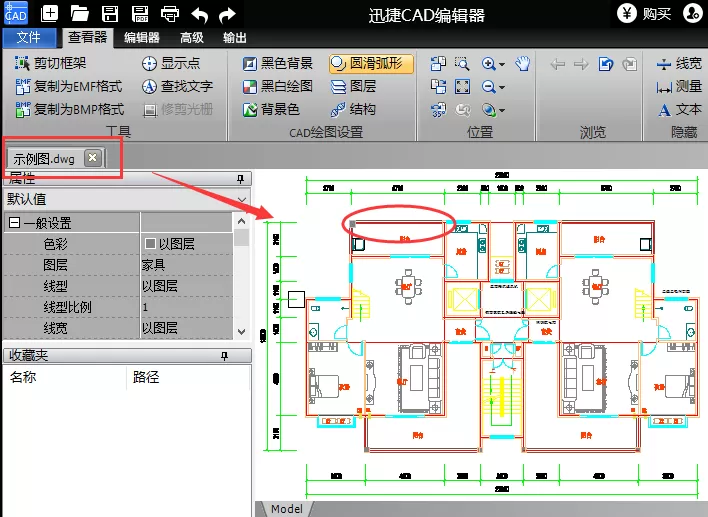Click the second-row layout icon in 位置 group
This screenshot has width=708, height=517.
click(x=438, y=86)
